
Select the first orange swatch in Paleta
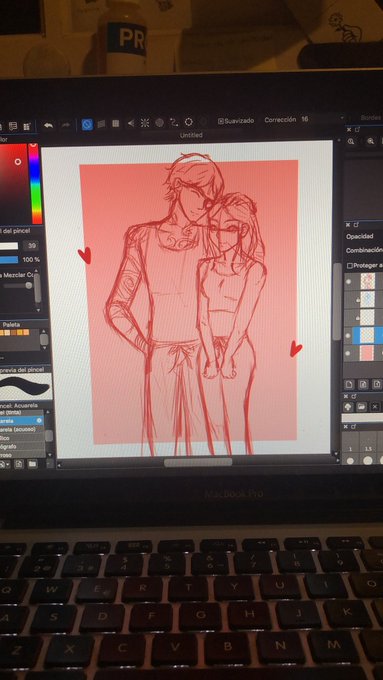pos(2,333)
